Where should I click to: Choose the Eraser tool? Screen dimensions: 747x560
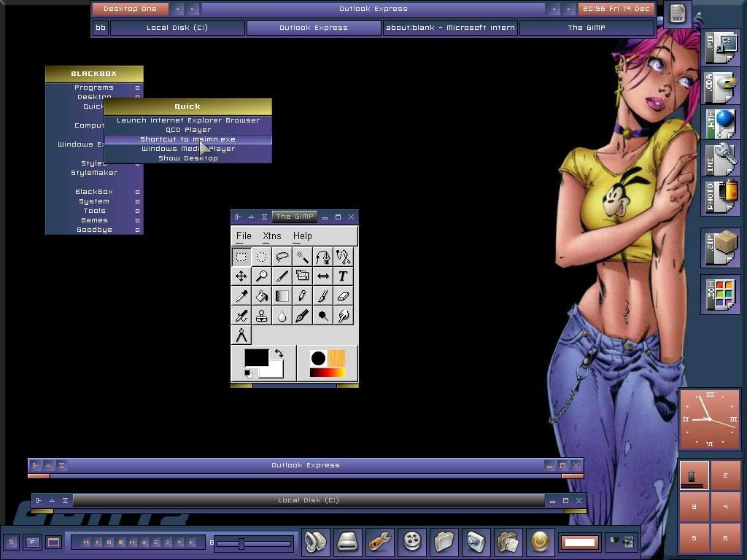pyautogui.click(x=343, y=296)
